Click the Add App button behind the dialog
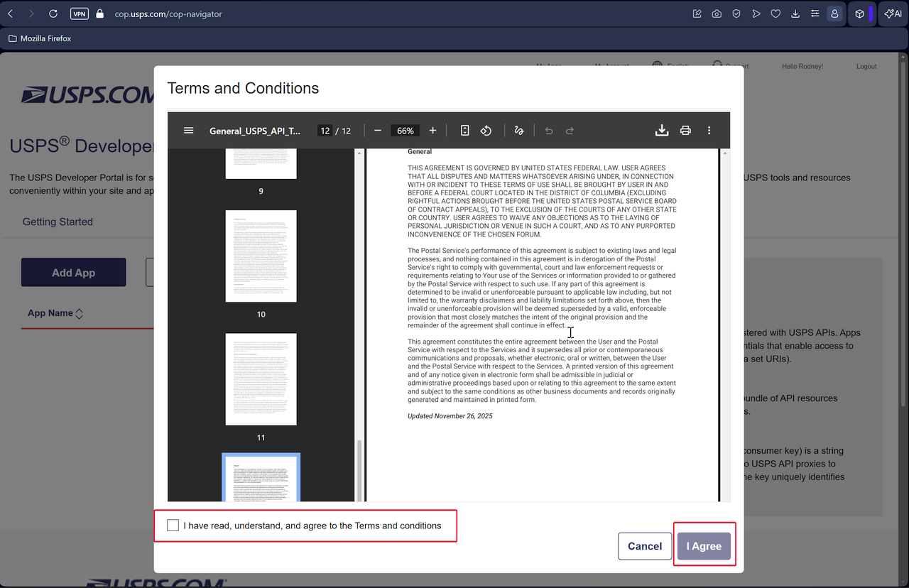Screen dimensions: 909x588 73,273
